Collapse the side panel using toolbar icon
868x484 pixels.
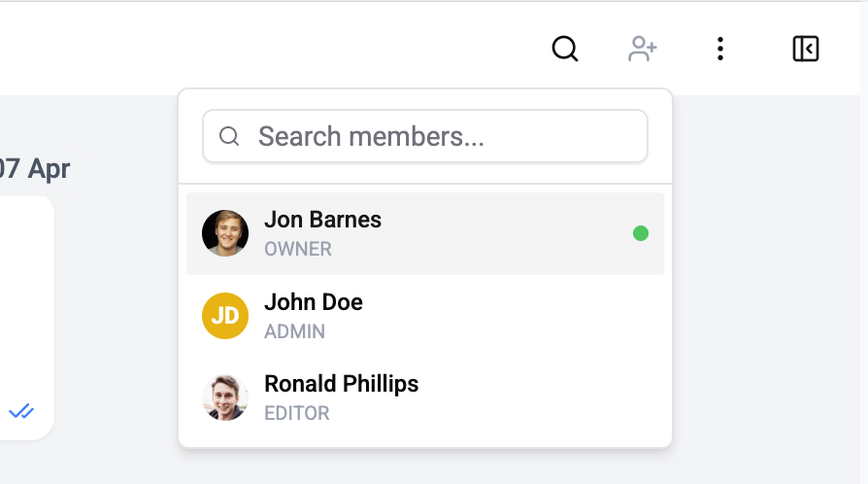pos(806,49)
